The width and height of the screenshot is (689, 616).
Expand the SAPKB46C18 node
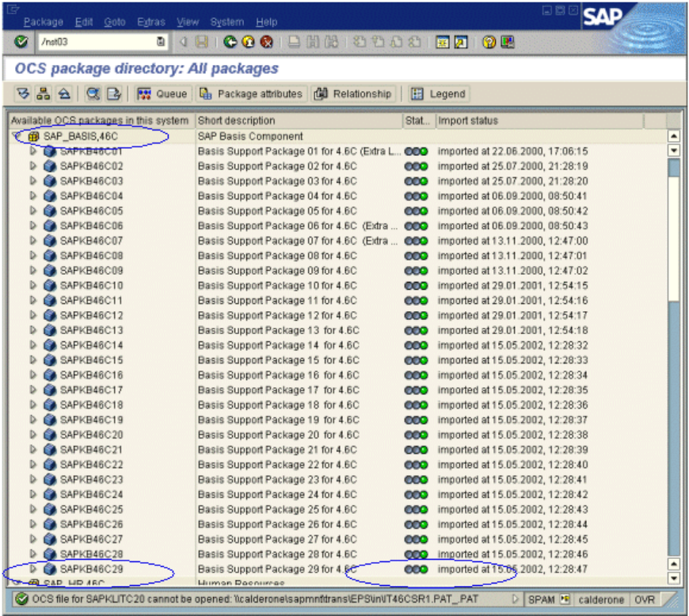click(33, 405)
